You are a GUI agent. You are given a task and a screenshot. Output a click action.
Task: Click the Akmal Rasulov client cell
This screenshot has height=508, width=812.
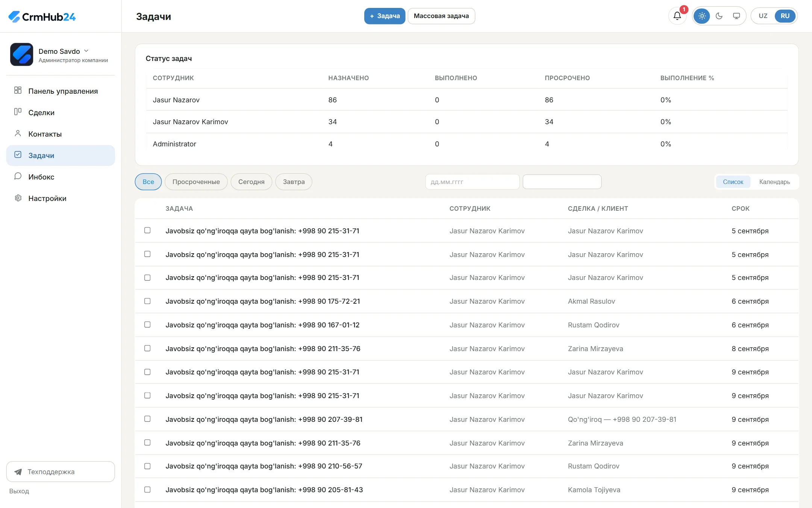point(591,301)
